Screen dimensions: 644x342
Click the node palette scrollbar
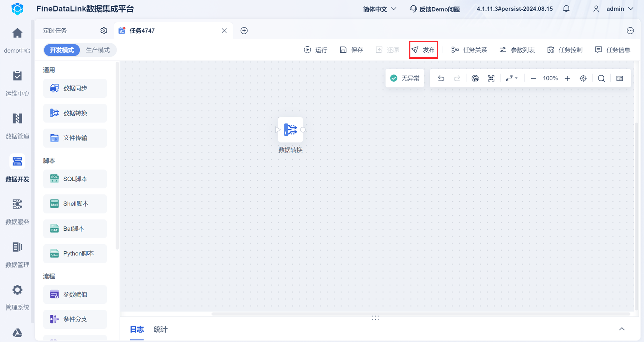point(117,156)
